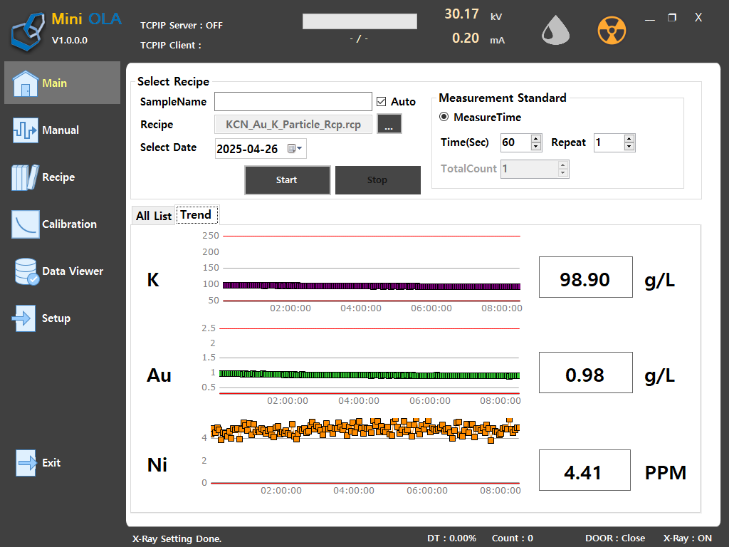
Task: Open the Calibration curve icon
Action: (x=25, y=224)
